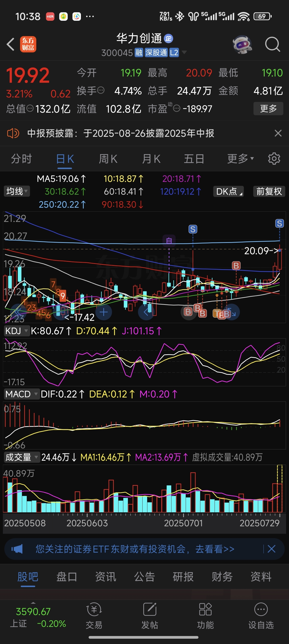Tap the 20.09 high price label
The image size is (289, 644).
(x=261, y=251)
